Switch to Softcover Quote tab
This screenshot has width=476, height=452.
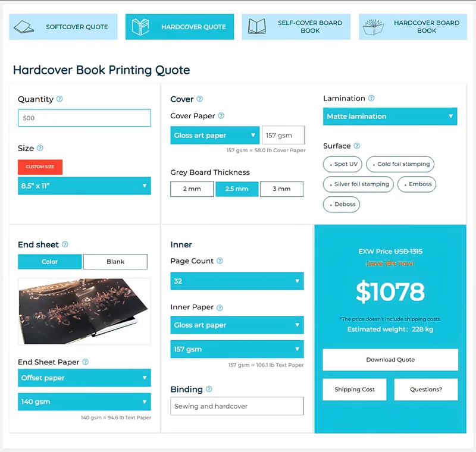(62, 27)
